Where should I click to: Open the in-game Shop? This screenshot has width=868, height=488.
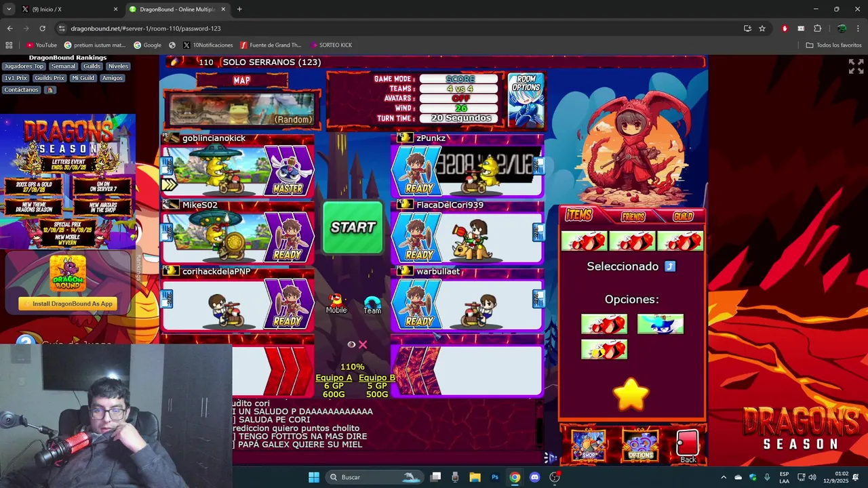[x=589, y=445]
